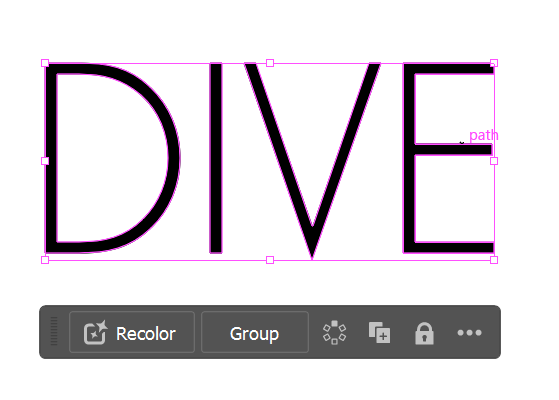
Task: Click the letter I path
Action: coord(216,158)
